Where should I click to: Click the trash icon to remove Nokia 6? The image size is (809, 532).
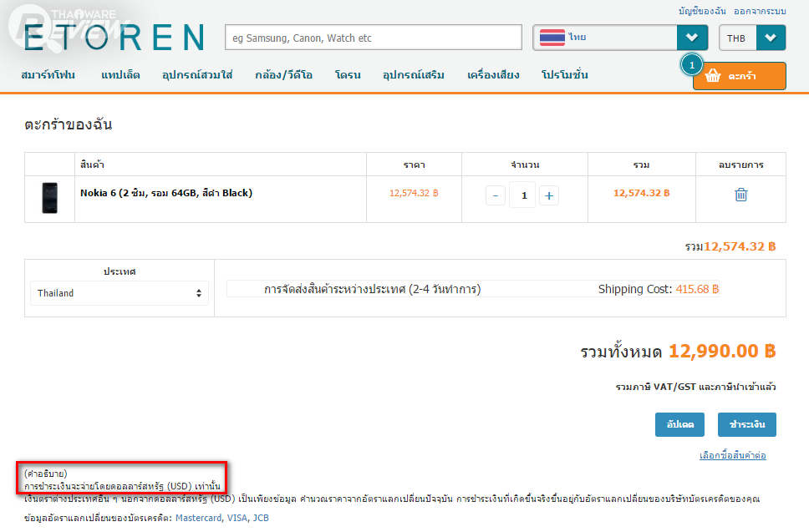(x=740, y=195)
